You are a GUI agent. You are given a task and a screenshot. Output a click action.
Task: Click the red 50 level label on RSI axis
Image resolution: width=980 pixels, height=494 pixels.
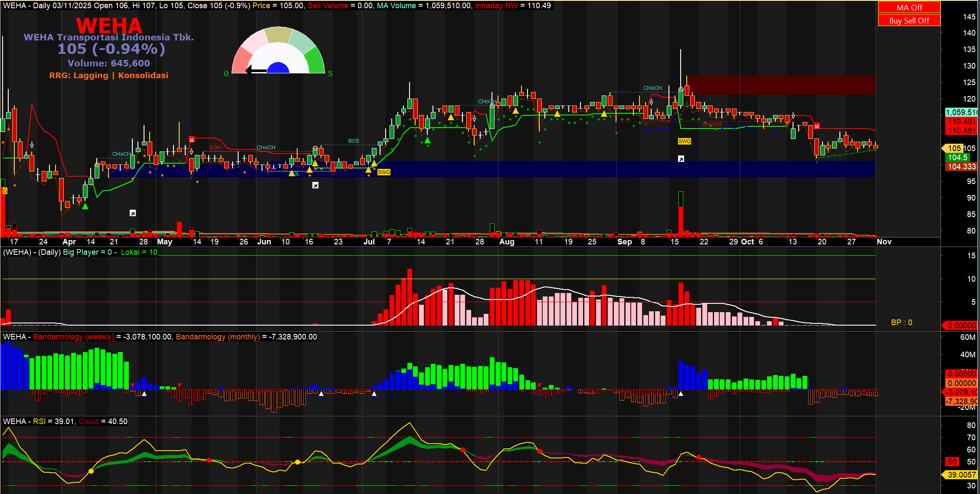952,462
